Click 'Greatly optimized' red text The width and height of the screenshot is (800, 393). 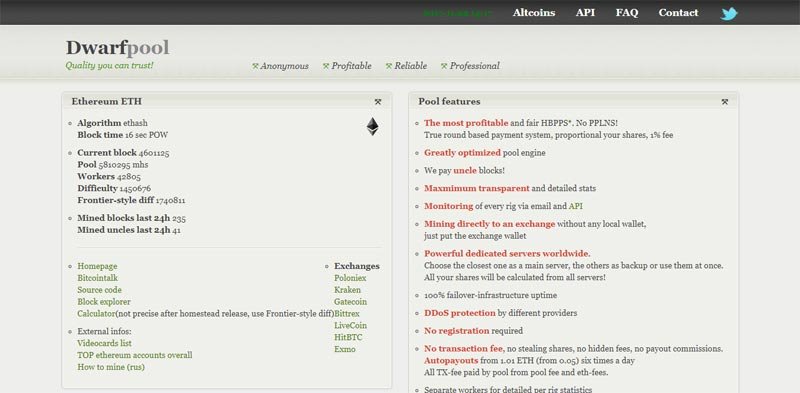(x=462, y=153)
